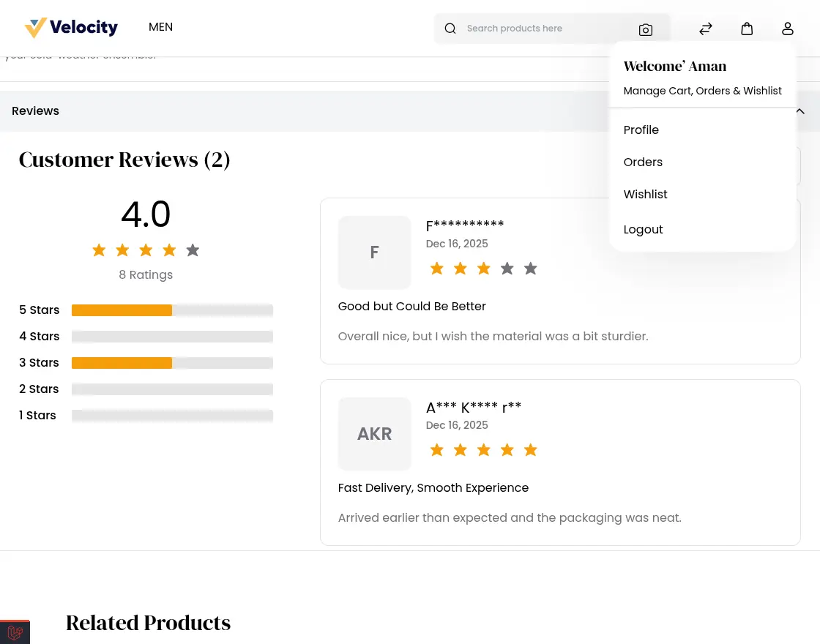This screenshot has height=644, width=820.
Task: Collapse the Reviews section chevron
Action: pos(799,111)
